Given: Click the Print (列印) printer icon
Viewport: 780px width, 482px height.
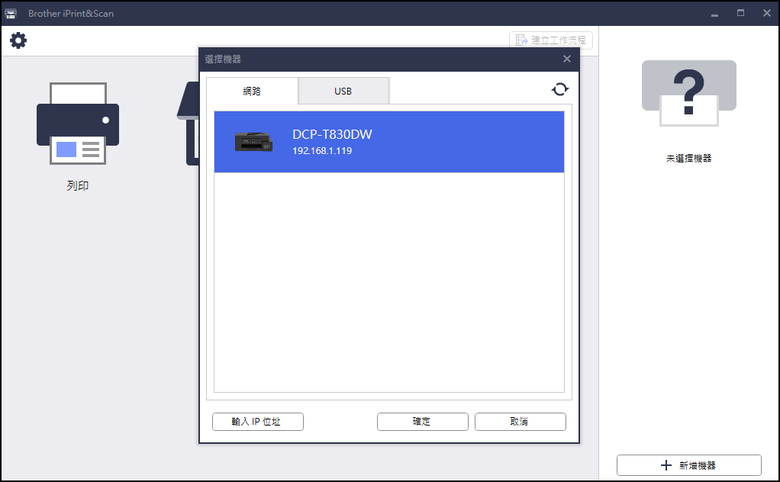Looking at the screenshot, I should (x=78, y=124).
